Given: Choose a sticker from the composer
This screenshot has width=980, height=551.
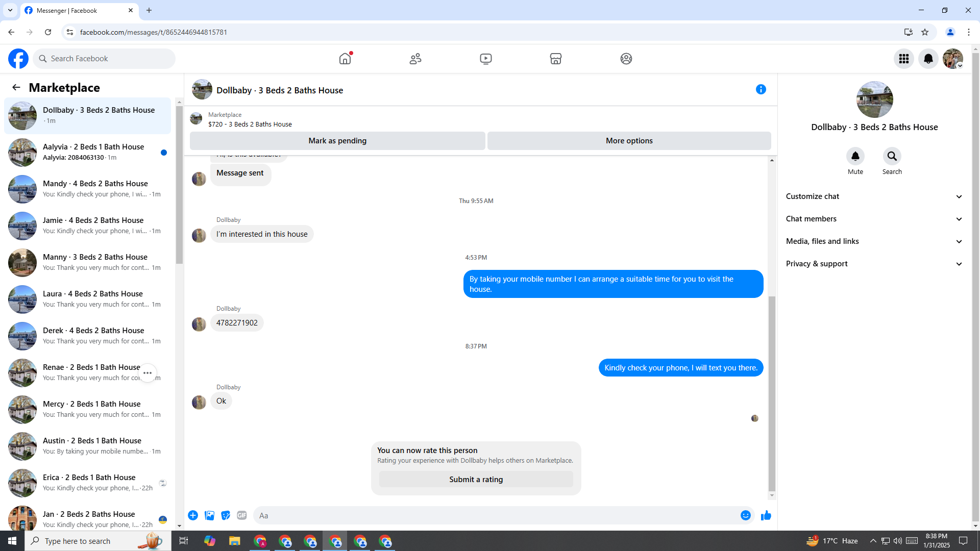Looking at the screenshot, I should [x=226, y=515].
